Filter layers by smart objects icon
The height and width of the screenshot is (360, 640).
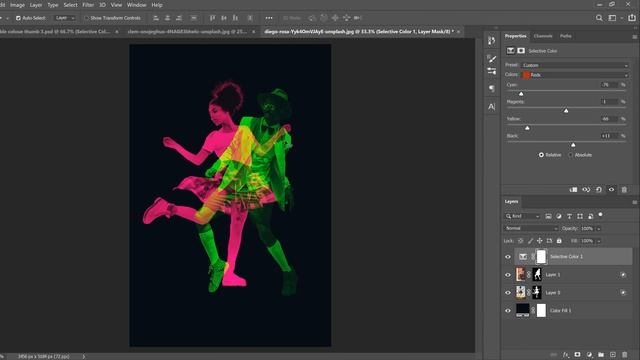click(591, 216)
